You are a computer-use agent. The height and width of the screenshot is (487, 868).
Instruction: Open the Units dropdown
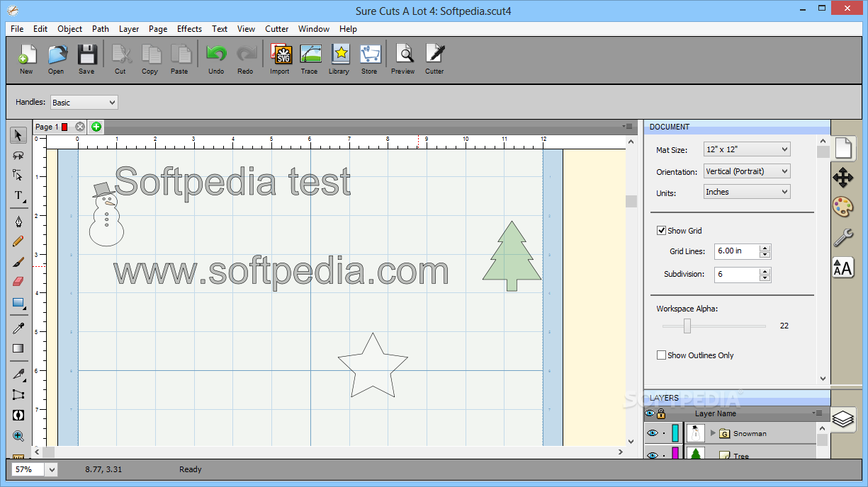pos(748,192)
